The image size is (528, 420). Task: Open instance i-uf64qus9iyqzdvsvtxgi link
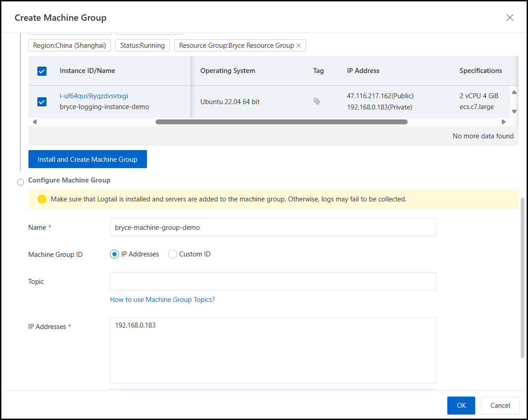94,96
